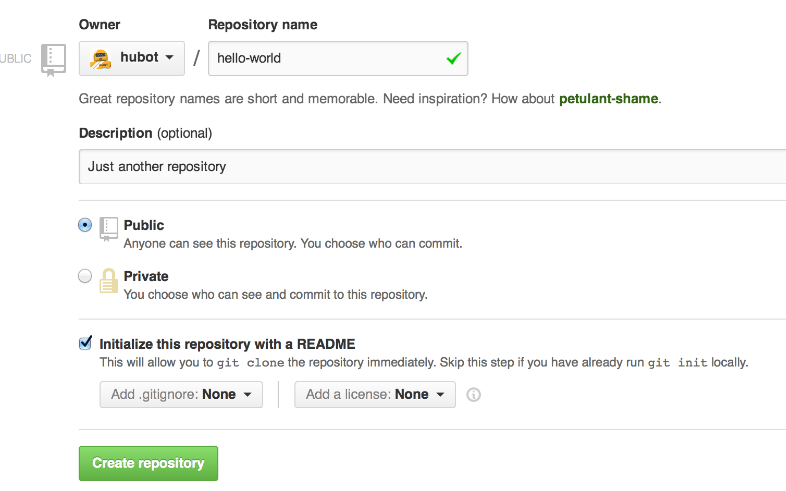The image size is (786, 491).
Task: Click the hubot avatar icon
Action: pyautogui.click(x=100, y=58)
